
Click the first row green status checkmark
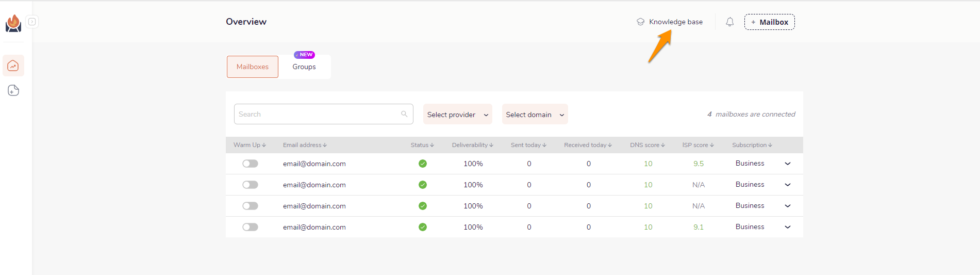pyautogui.click(x=423, y=164)
